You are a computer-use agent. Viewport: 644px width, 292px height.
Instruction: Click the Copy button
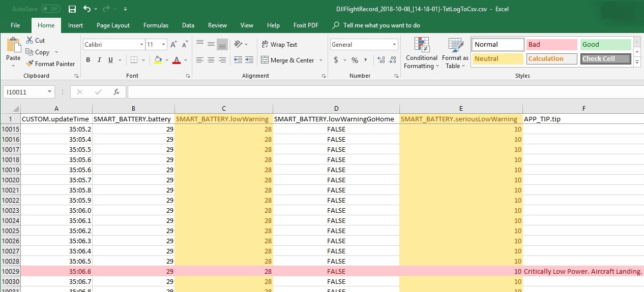[x=38, y=52]
